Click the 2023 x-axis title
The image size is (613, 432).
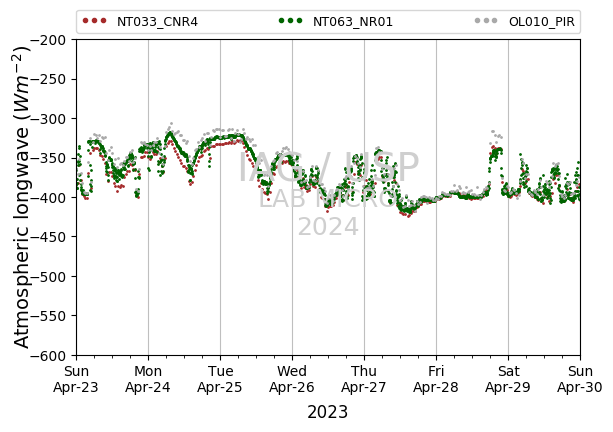(327, 412)
